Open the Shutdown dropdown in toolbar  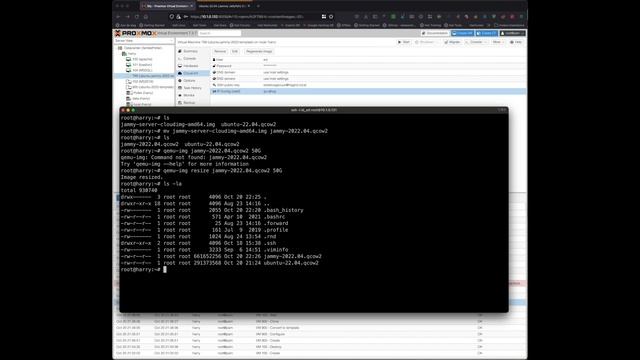pyautogui.click(x=438, y=42)
